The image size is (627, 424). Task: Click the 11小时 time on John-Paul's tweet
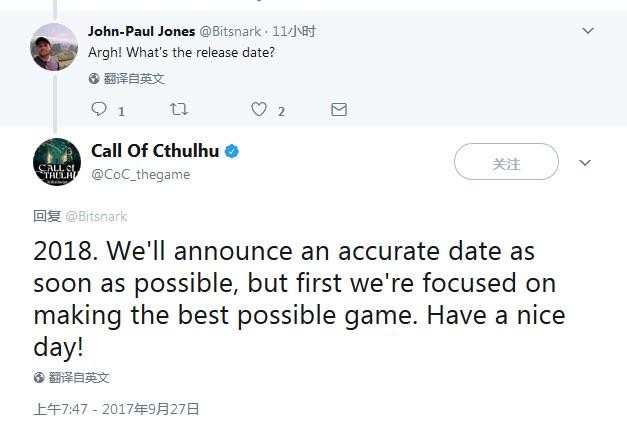click(x=295, y=31)
